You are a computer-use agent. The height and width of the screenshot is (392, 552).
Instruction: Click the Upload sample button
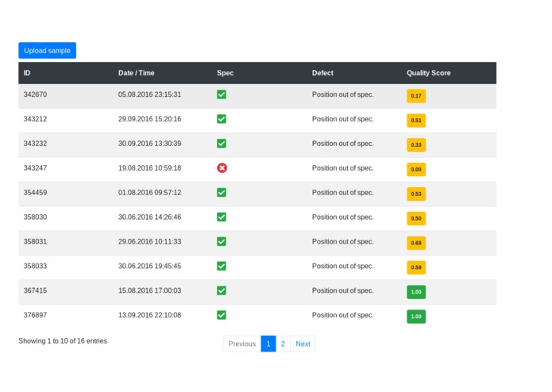(47, 50)
